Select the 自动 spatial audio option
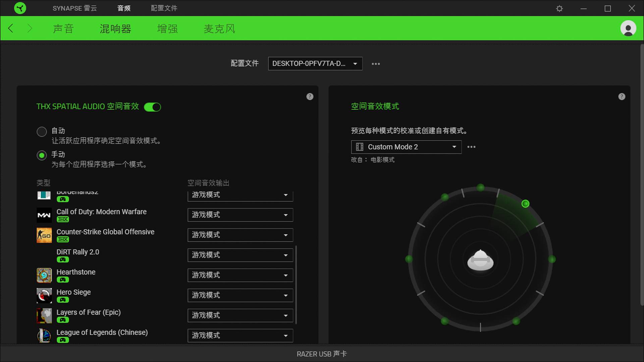This screenshot has height=362, width=644. pos(42,131)
